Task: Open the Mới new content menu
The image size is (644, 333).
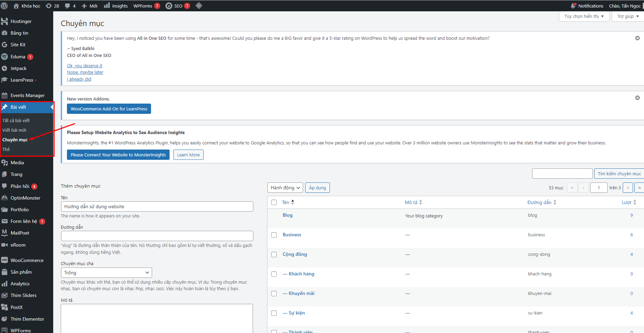Action: (x=90, y=6)
